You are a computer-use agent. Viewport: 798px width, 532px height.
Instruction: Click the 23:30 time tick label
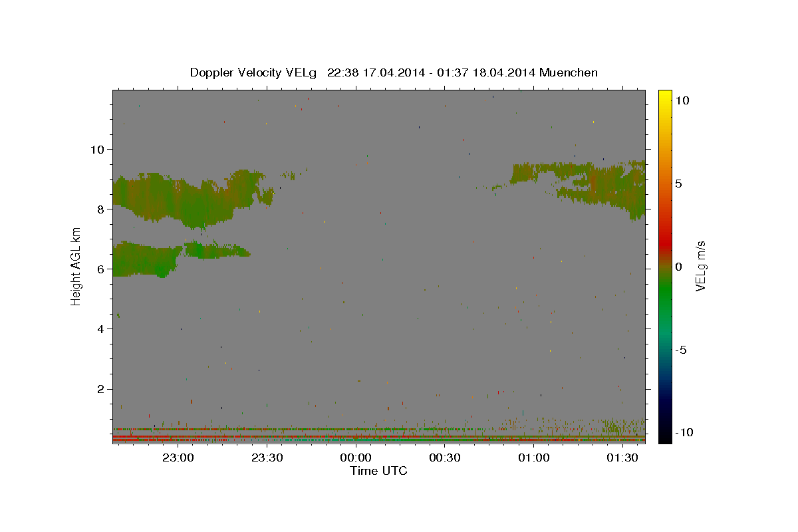267,458
